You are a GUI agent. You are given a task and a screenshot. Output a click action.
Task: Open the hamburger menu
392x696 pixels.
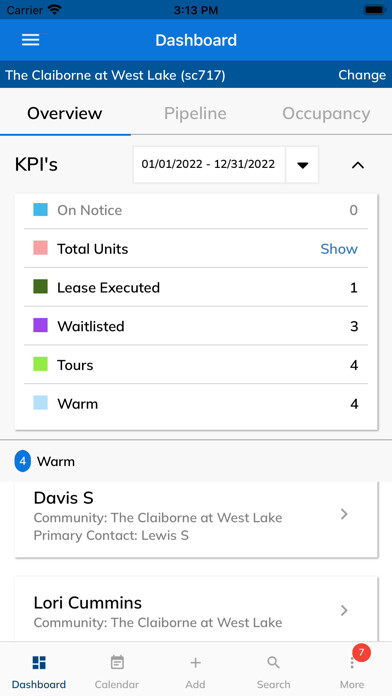(x=31, y=40)
